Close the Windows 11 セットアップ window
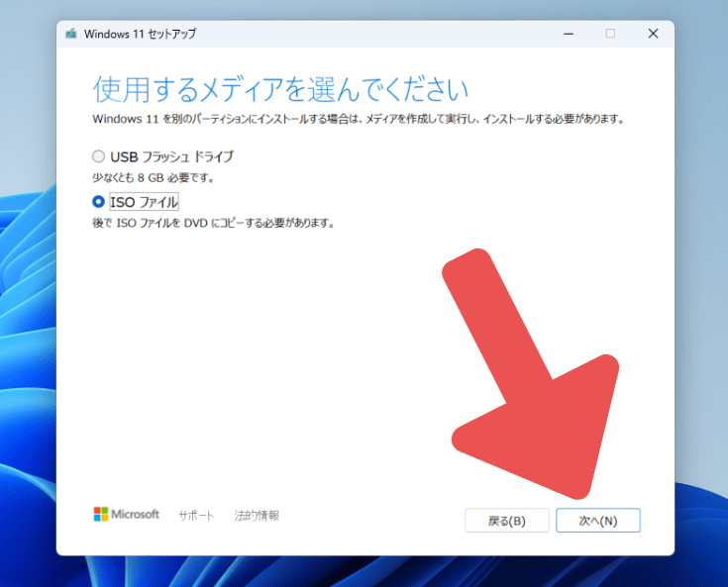This screenshot has height=587, width=728. click(x=653, y=34)
